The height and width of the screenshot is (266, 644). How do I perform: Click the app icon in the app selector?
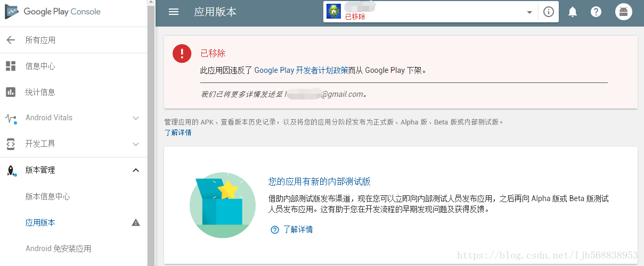coord(333,11)
